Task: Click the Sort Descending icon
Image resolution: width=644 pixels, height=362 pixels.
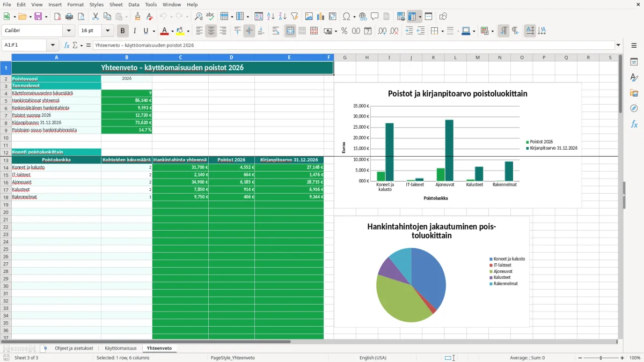Action: click(283, 17)
